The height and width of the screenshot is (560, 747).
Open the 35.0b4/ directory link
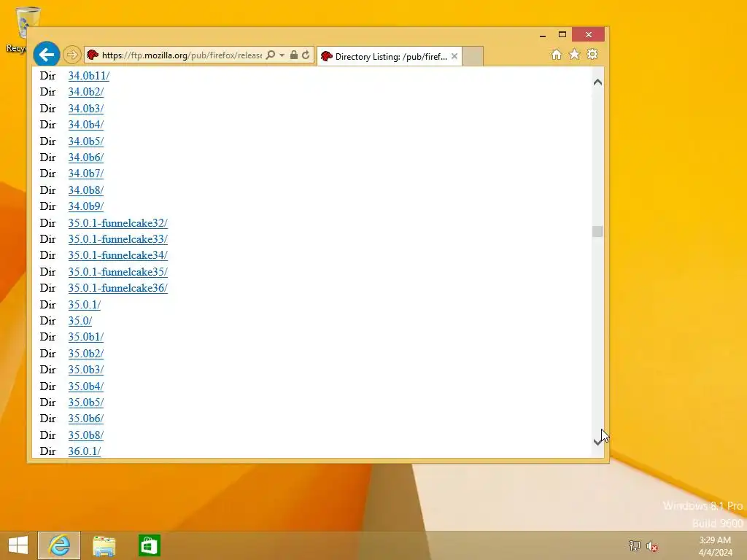[x=86, y=386]
